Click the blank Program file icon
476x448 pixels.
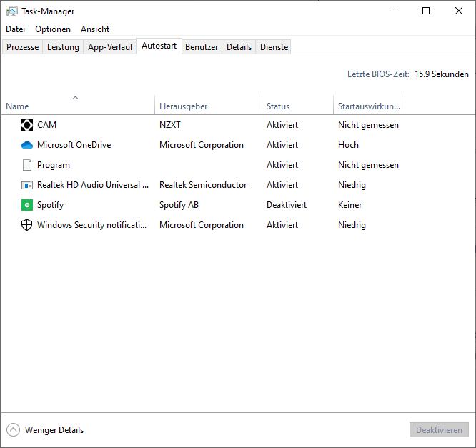[x=27, y=165]
